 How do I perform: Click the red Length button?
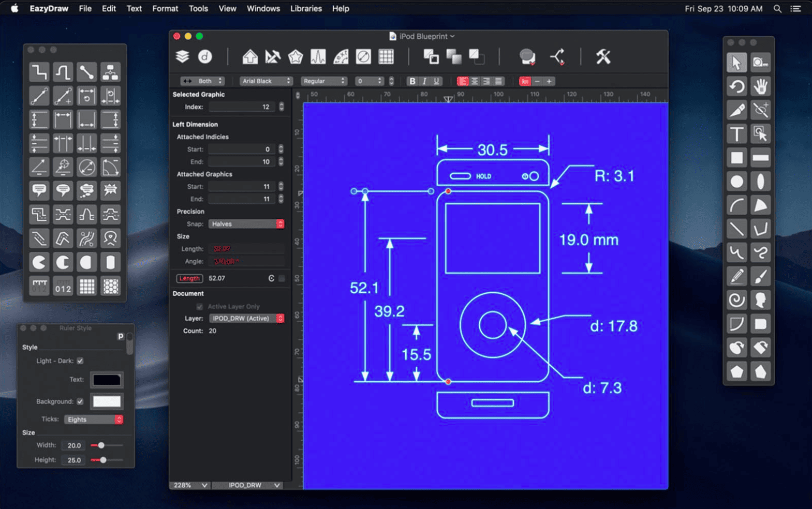point(189,278)
